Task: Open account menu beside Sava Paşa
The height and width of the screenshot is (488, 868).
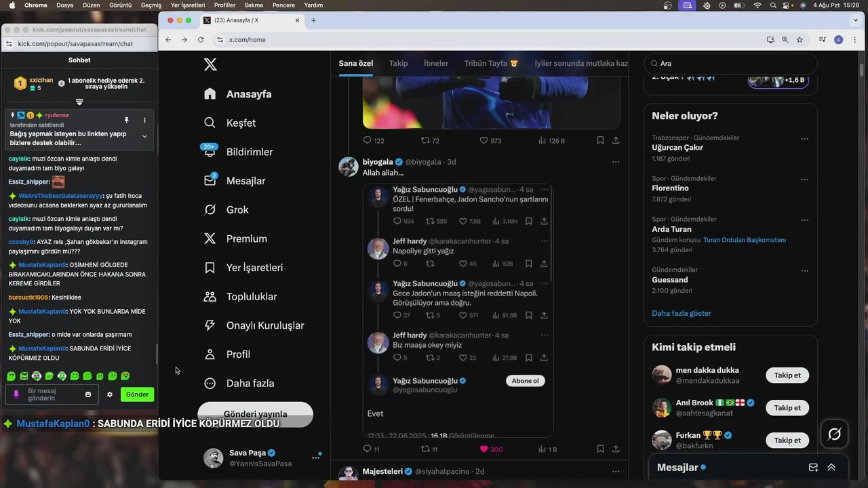Action: [315, 457]
